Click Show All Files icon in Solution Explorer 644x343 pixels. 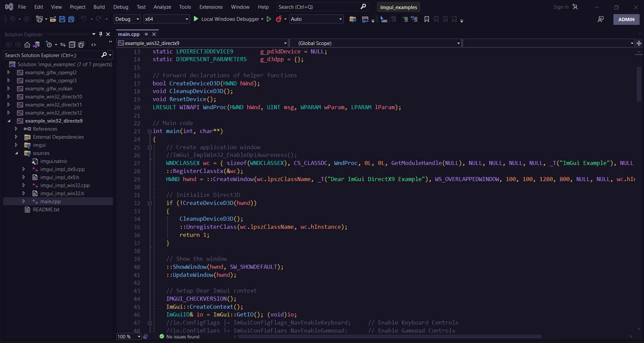click(x=81, y=45)
